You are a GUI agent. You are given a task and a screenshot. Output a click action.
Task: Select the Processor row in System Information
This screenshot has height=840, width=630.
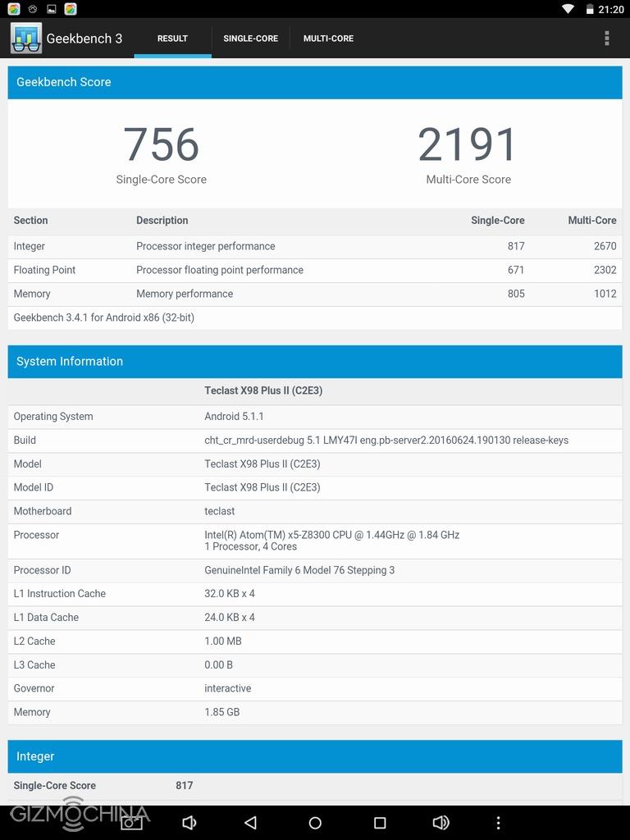coord(315,541)
